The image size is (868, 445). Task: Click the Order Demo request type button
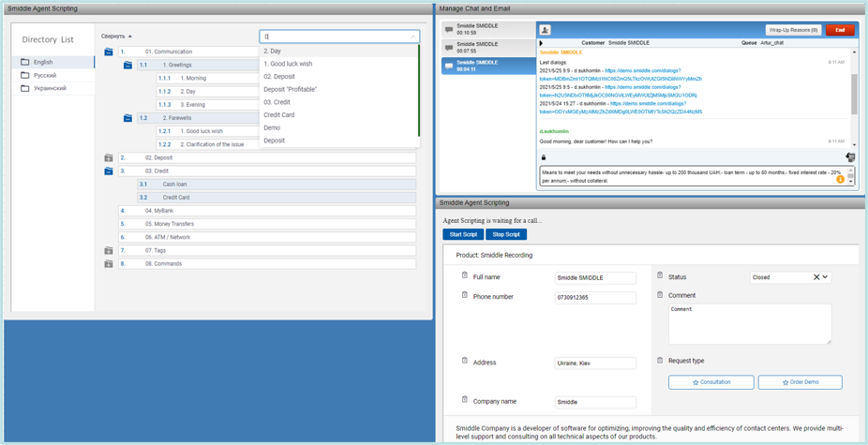(x=800, y=382)
